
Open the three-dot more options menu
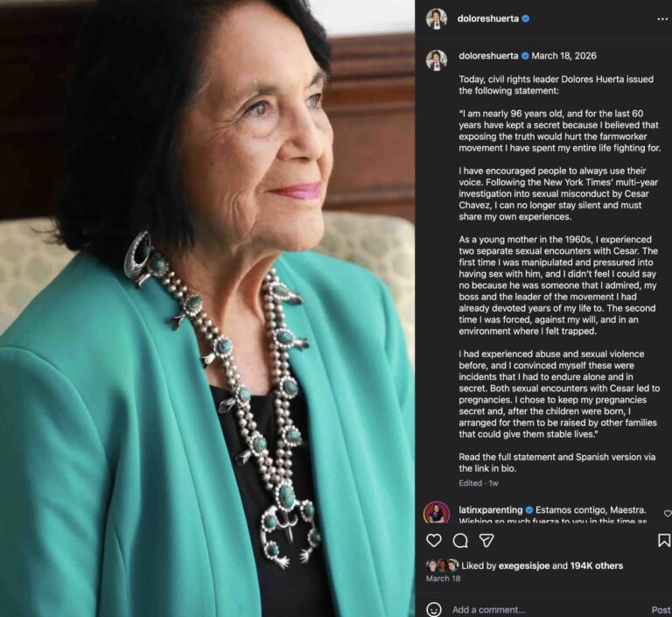click(662, 19)
